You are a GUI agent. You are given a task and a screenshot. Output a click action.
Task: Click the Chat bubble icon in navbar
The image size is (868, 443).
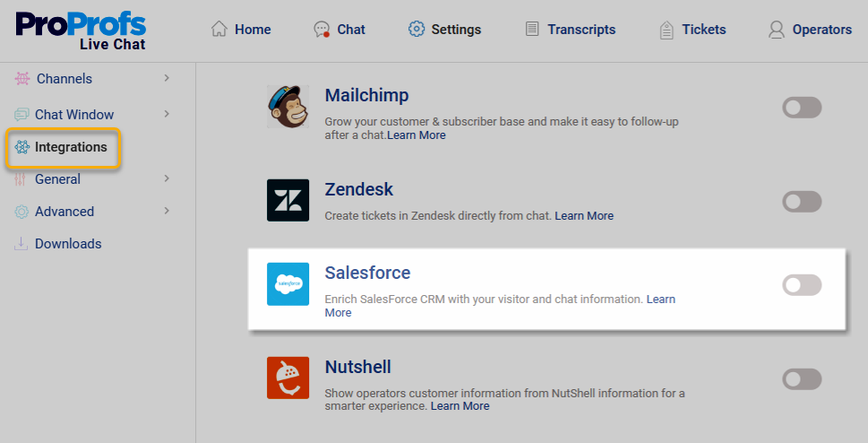tap(322, 30)
